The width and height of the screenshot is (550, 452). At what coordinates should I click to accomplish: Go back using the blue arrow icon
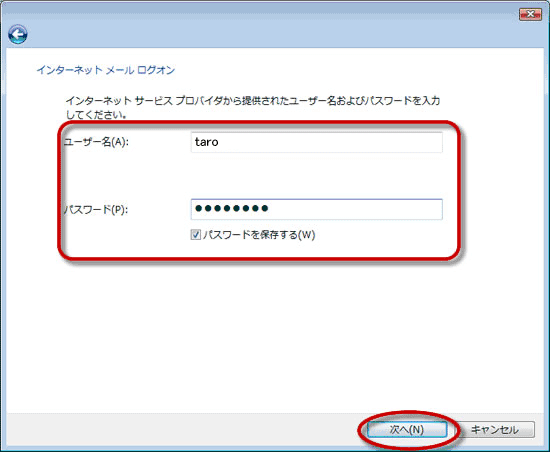point(18,34)
